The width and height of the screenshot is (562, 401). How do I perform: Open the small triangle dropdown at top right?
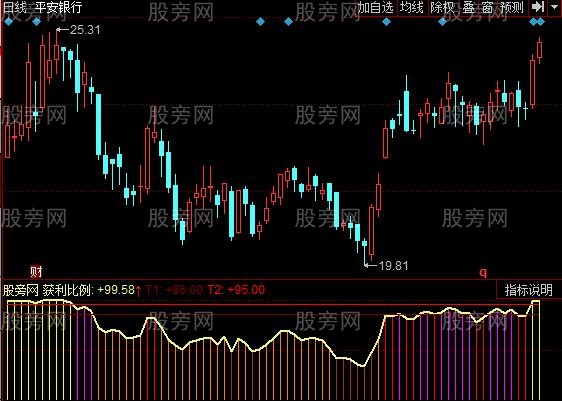tap(554, 7)
